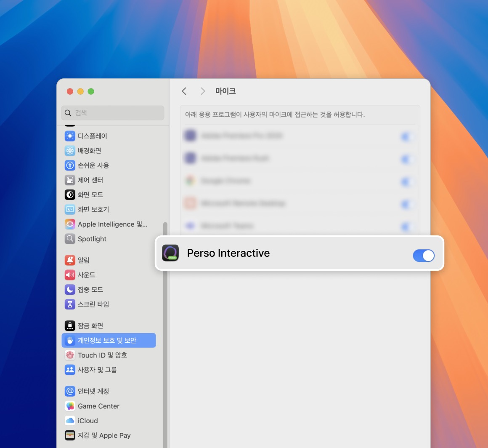Toggle the third blurred app's microphone switch
Screen dimensions: 488x448
(x=408, y=181)
